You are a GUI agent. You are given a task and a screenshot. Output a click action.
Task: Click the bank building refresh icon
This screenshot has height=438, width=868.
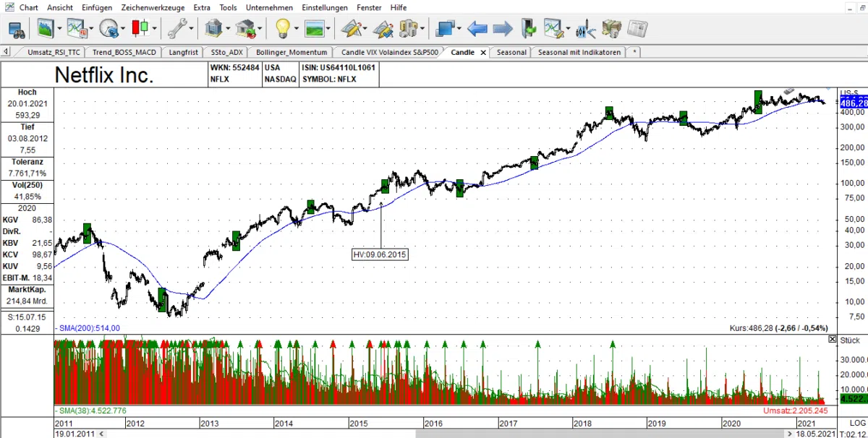(245, 29)
